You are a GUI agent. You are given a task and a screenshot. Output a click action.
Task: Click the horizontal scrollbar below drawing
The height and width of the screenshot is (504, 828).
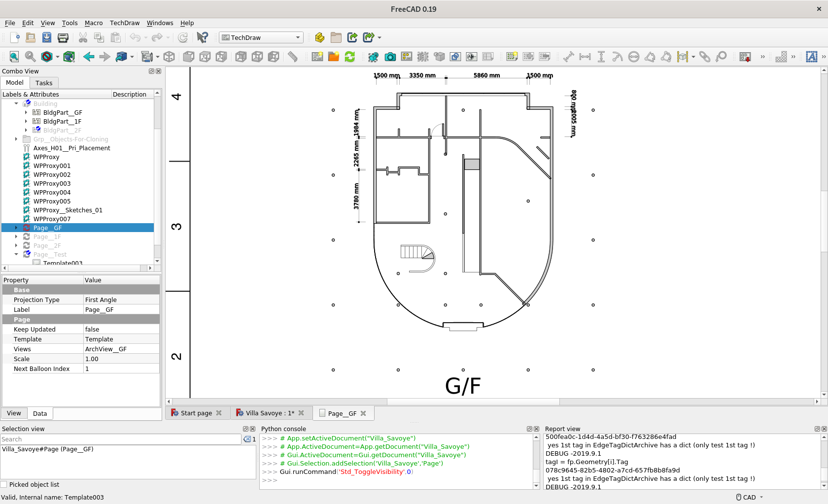coord(473,402)
